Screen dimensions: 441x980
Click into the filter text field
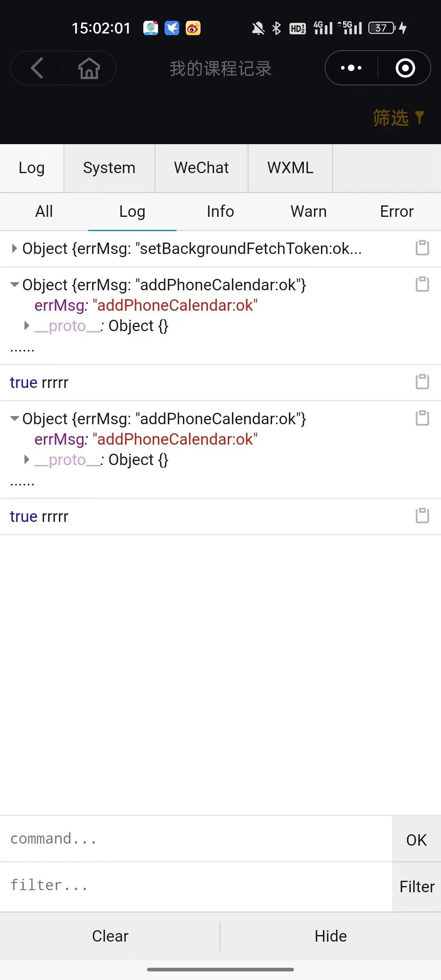tap(196, 885)
